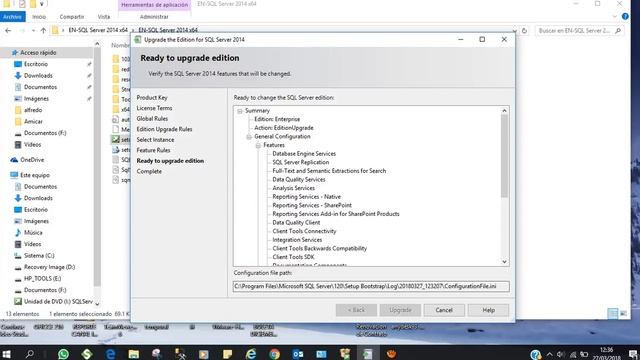Go up one folder level in Explorer
640x360 pixels.
tap(43, 31)
